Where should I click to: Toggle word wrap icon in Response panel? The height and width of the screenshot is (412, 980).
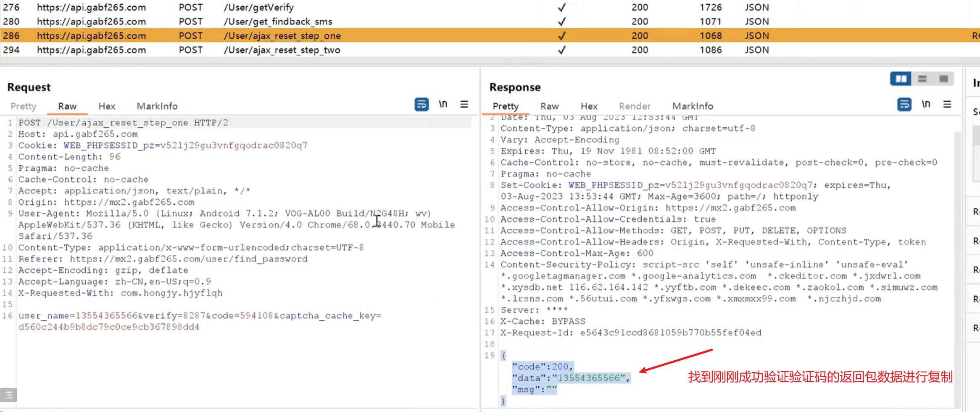pyautogui.click(x=904, y=104)
